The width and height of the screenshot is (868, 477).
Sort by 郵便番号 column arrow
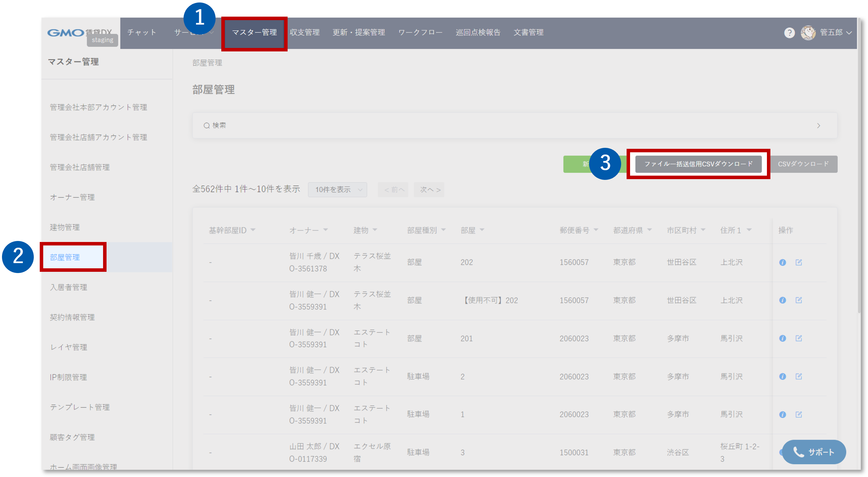tap(596, 230)
